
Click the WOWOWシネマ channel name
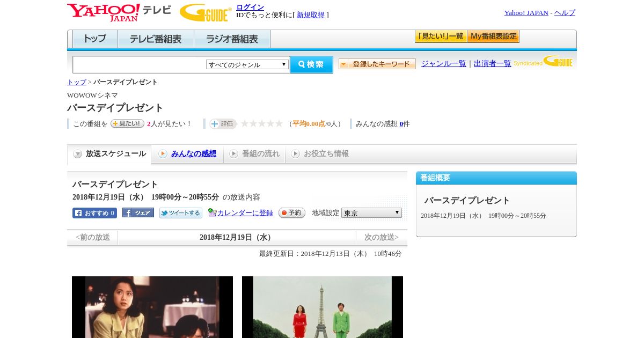click(x=92, y=95)
